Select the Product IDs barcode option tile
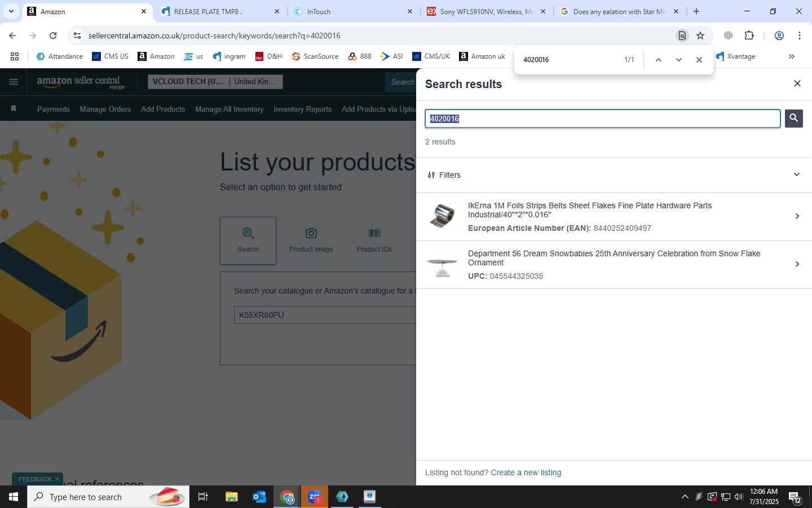 (x=374, y=240)
